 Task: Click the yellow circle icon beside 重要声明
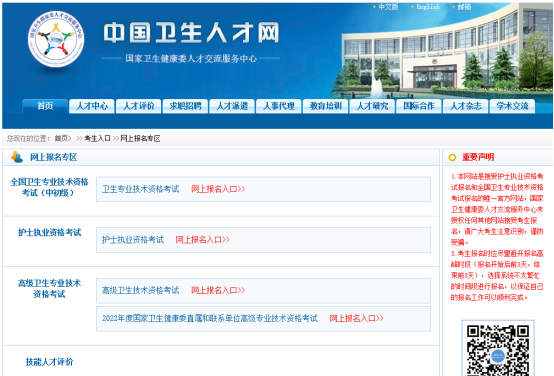point(452,157)
